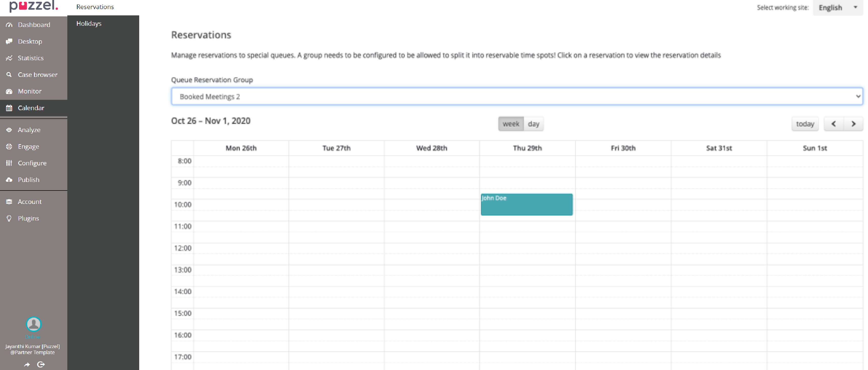Viewport: 868px width, 370px height.
Task: Expand the Queue Reservation Group dropdown
Action: coord(516,97)
